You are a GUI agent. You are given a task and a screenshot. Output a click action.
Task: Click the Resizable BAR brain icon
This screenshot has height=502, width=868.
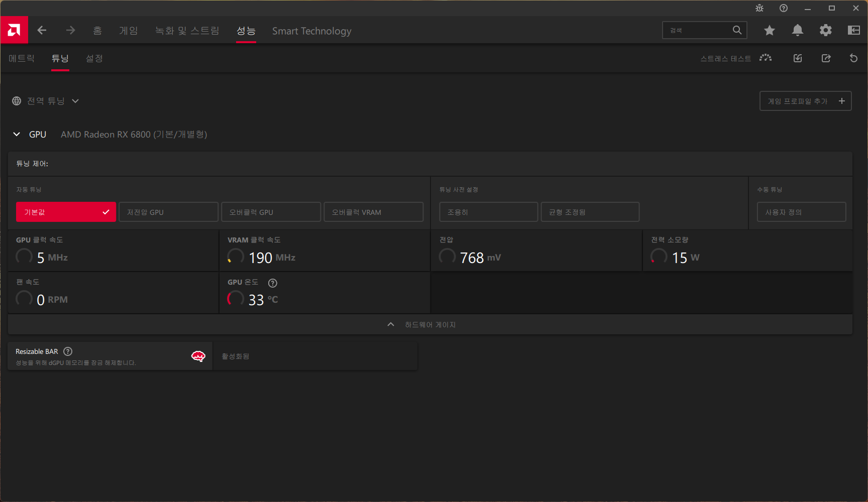coord(198,356)
